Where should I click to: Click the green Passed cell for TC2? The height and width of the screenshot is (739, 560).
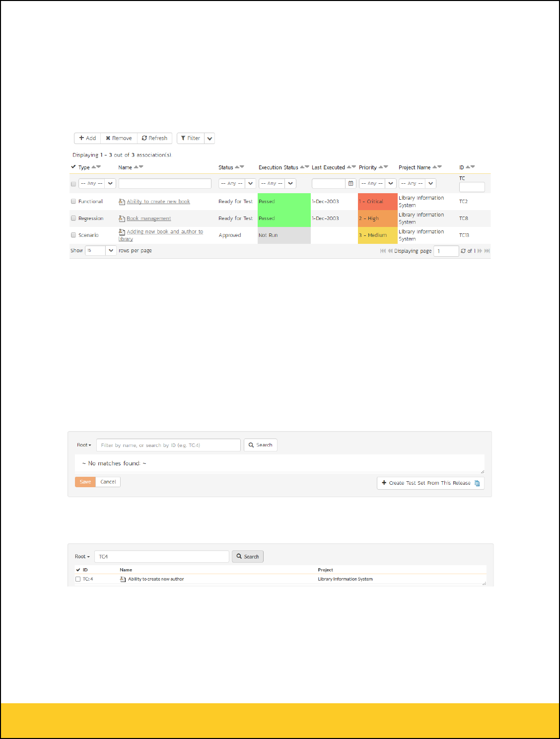click(284, 202)
